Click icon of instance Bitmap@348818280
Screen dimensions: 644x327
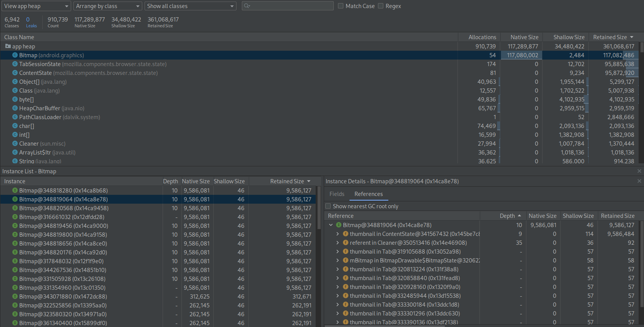point(15,190)
